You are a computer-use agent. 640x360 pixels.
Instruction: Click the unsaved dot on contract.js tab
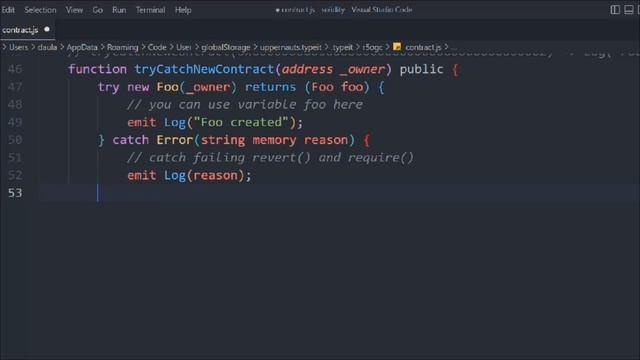(x=47, y=29)
